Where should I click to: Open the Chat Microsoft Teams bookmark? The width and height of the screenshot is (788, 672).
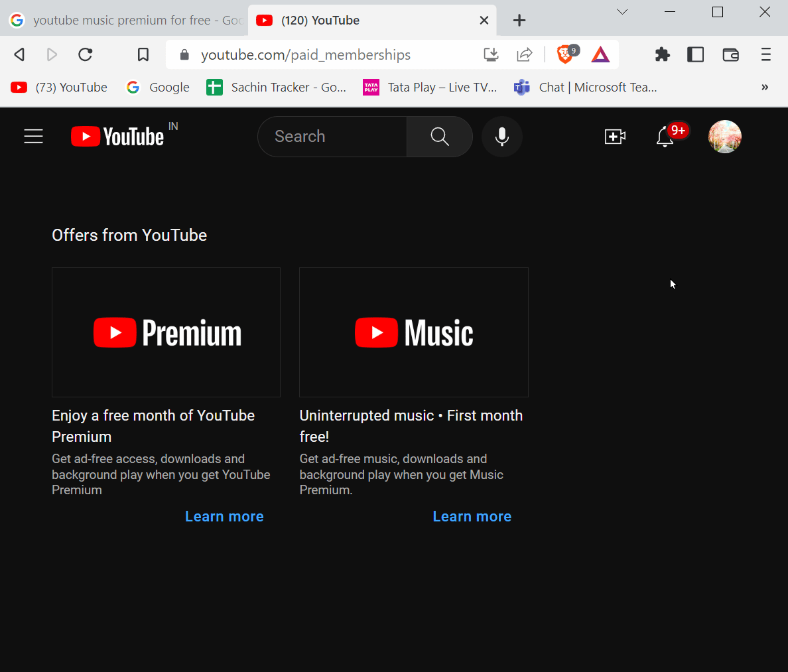click(586, 88)
